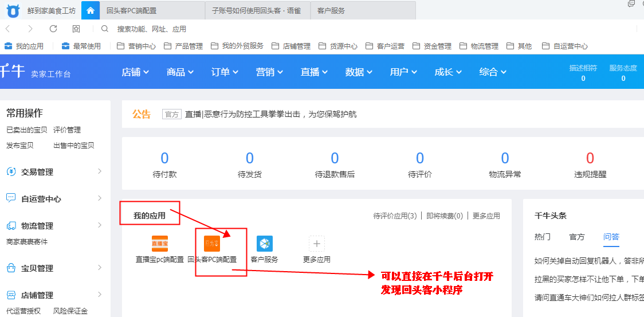Open 待评价应用(3) link
The image size is (644, 317).
click(395, 216)
